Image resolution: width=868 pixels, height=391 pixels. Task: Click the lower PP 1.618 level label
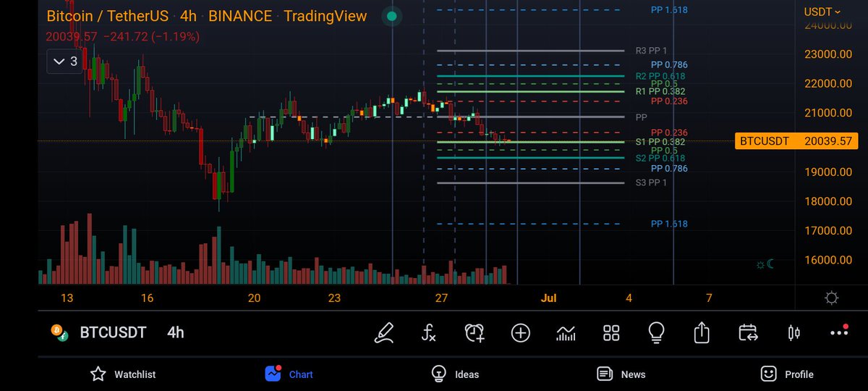669,224
